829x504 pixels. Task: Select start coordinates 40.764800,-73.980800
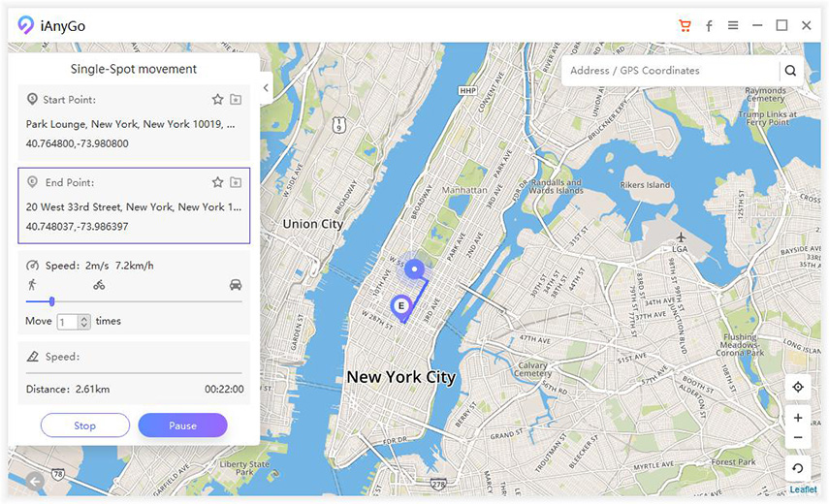(78, 143)
